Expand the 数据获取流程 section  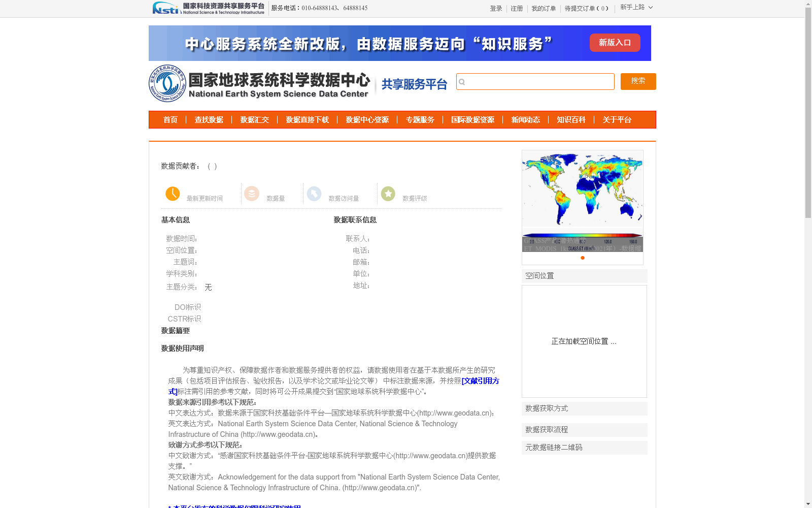coord(585,430)
